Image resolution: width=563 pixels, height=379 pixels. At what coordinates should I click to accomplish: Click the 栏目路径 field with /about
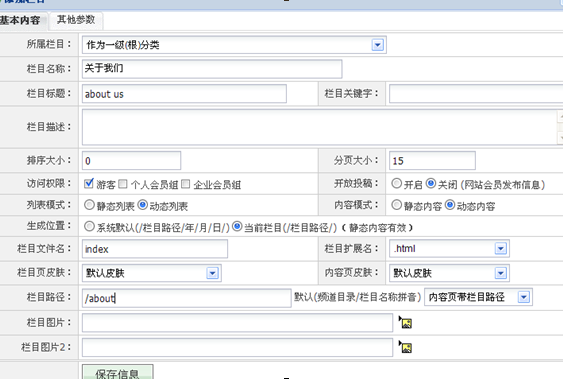tap(186, 298)
